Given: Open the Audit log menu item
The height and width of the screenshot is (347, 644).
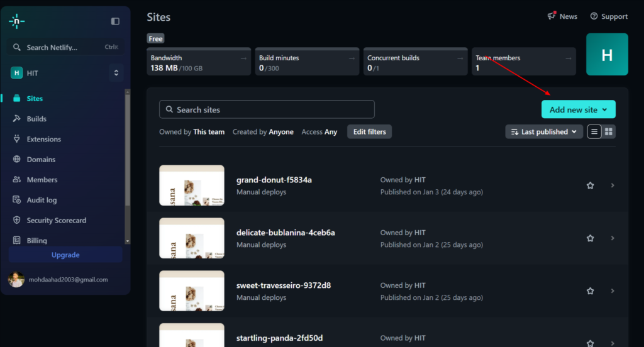Looking at the screenshot, I should [42, 200].
